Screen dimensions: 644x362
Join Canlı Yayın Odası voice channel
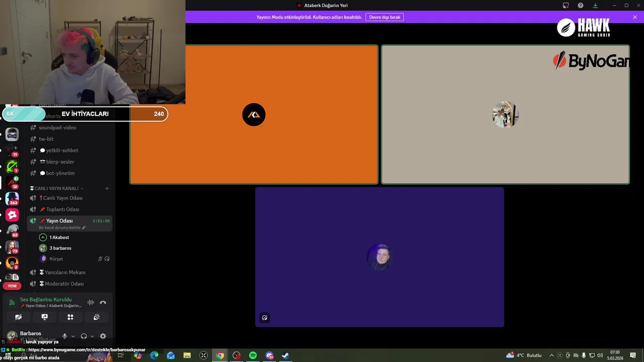click(63, 198)
